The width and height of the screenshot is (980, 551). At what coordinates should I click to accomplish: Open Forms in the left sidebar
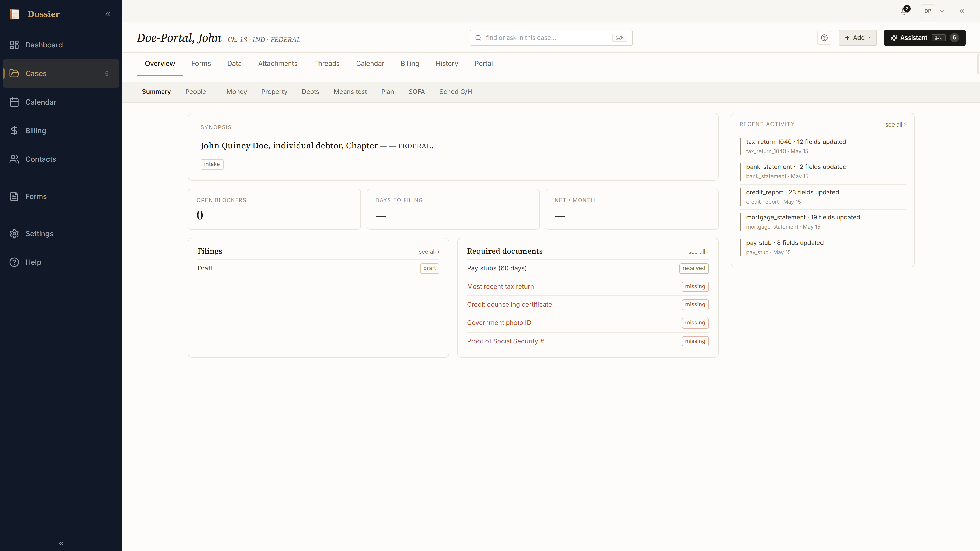coord(61,196)
